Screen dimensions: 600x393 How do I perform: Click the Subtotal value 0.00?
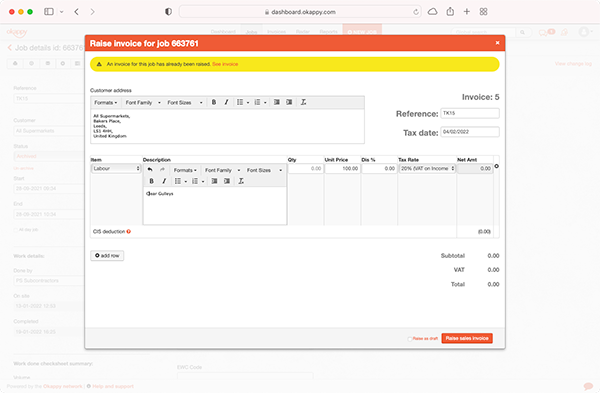click(493, 256)
